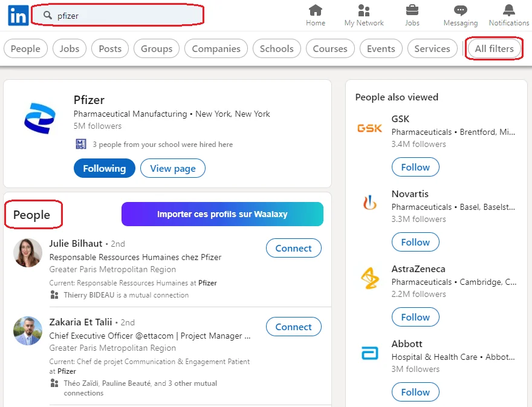This screenshot has width=532, height=407.
Task: Click the Abbott logo
Action: pos(369,353)
